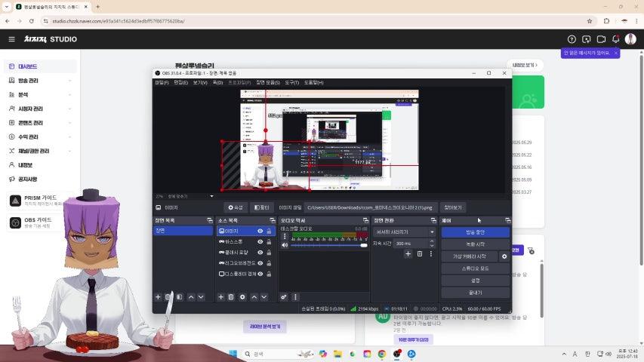The image size is (644, 362).
Task: Open transition three-dot options menu
Action: (431, 253)
